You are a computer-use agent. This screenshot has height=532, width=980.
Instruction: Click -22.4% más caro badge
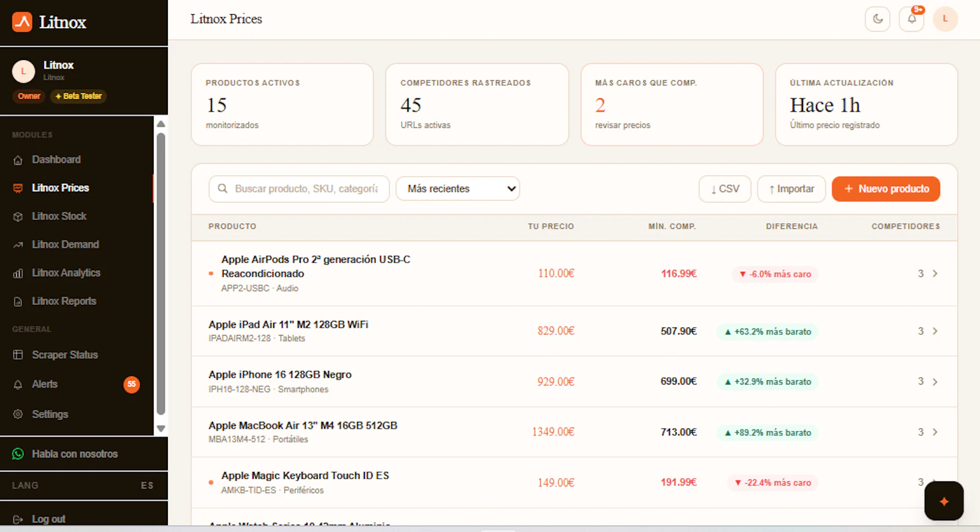click(772, 483)
